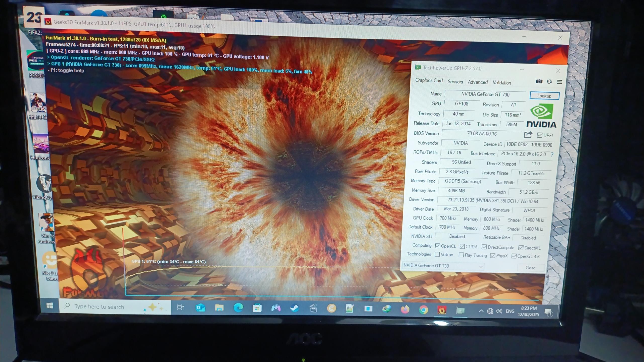Click the Bus Interface question mark
Viewport: 644px width, 362px height.
pos(552,154)
